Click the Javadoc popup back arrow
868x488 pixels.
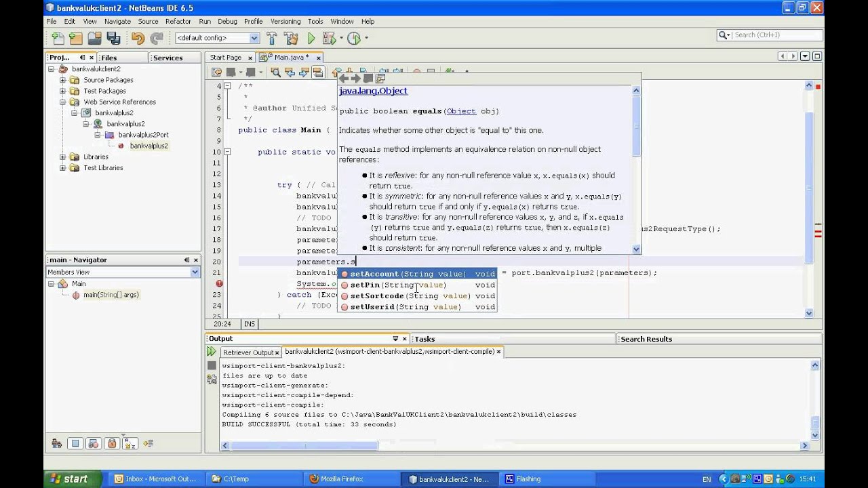pyautogui.click(x=344, y=79)
